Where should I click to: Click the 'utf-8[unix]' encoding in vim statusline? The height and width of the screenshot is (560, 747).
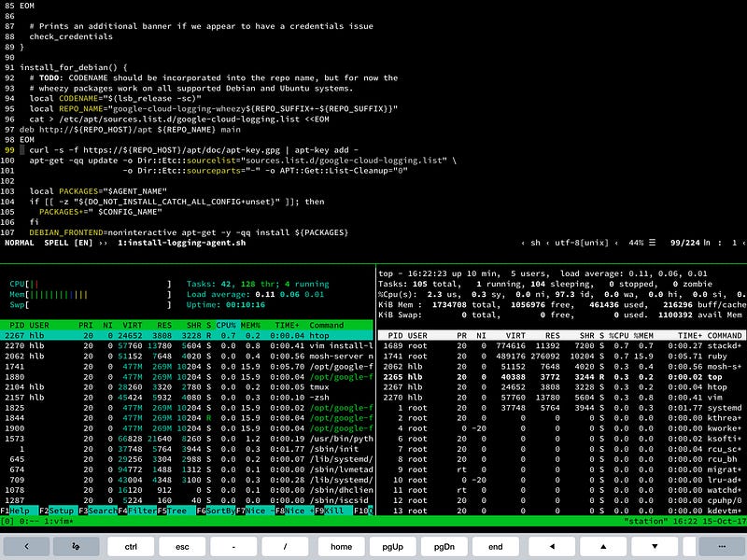[582, 243]
